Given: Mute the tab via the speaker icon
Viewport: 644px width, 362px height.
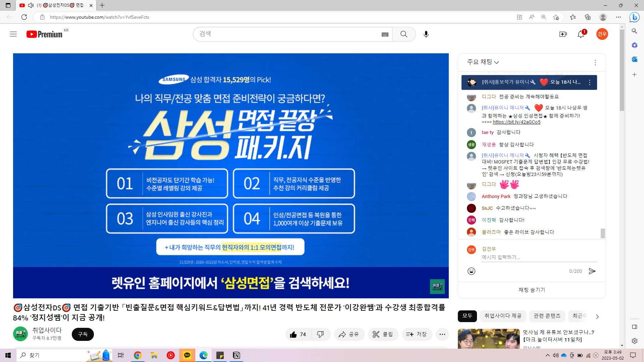Looking at the screenshot, I should [x=31, y=5].
